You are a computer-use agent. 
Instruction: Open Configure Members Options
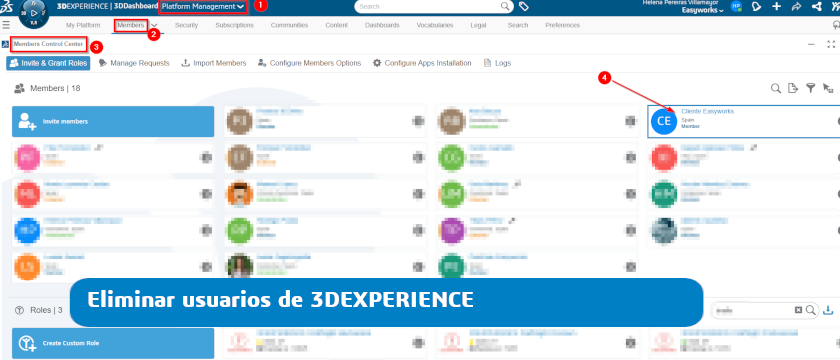click(x=309, y=63)
